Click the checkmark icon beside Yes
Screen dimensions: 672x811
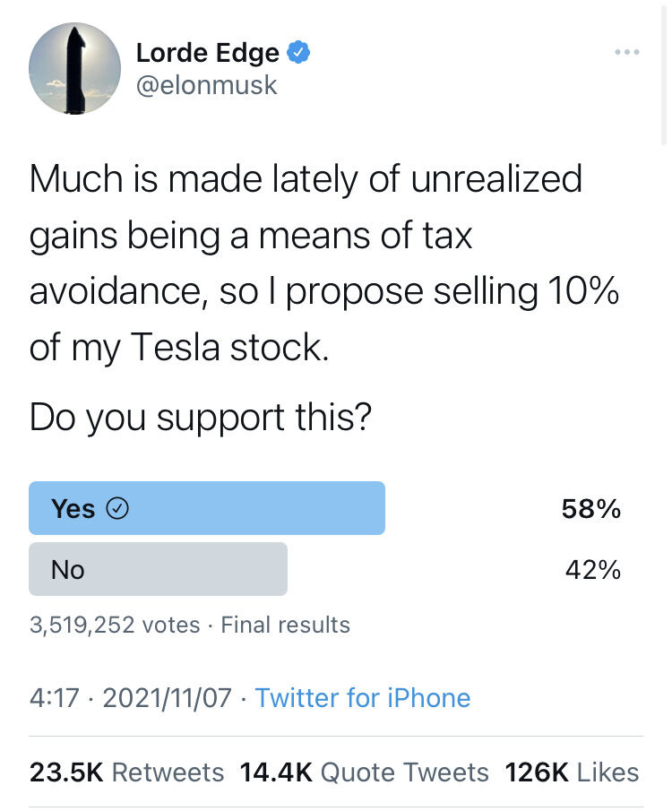pyautogui.click(x=117, y=508)
